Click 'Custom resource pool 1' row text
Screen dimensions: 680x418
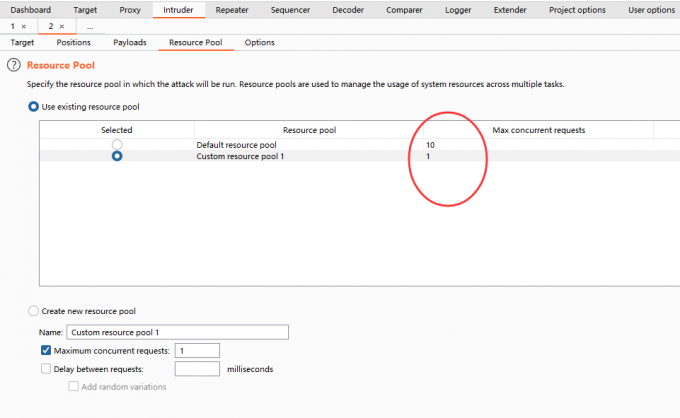coord(240,157)
